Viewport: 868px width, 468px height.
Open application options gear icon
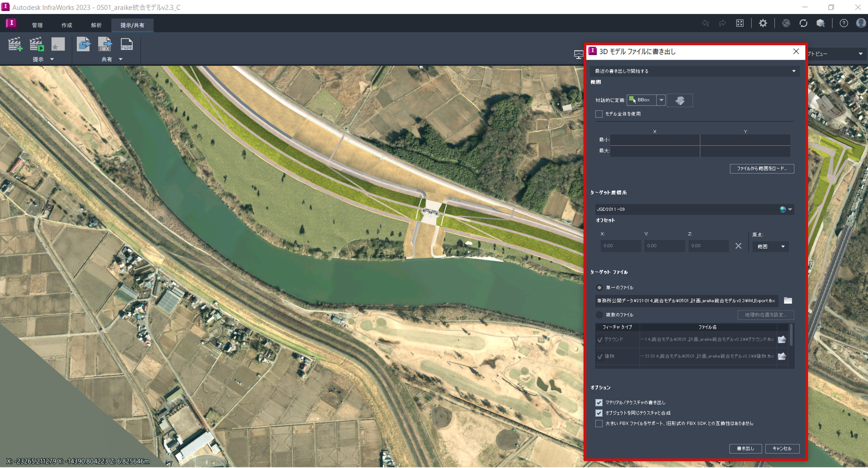point(763,23)
